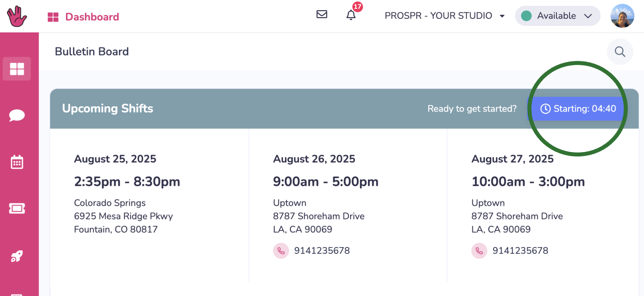Image resolution: width=644 pixels, height=296 pixels.
Task: Select the August 25, 2025 shift card
Action: 149,205
